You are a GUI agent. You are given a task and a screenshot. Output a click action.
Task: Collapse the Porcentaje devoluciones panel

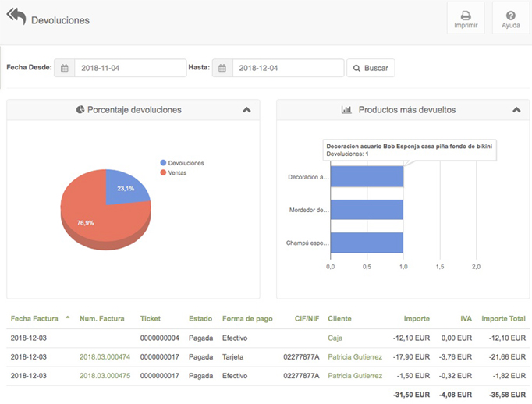(246, 110)
